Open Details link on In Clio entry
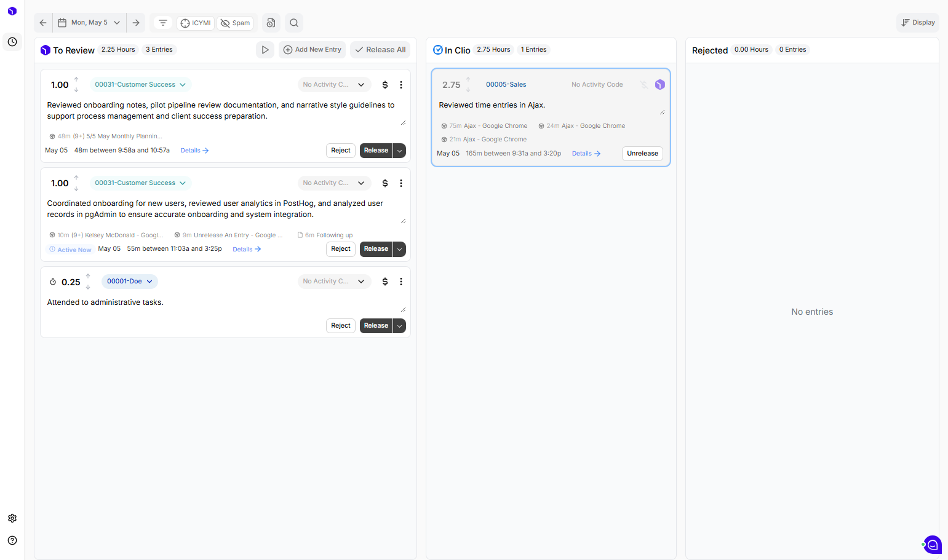 click(x=586, y=154)
